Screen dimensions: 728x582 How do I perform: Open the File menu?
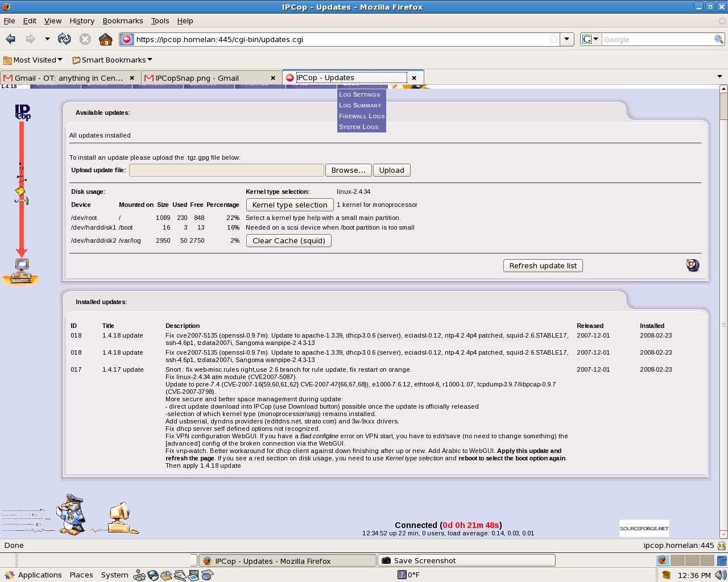click(9, 21)
